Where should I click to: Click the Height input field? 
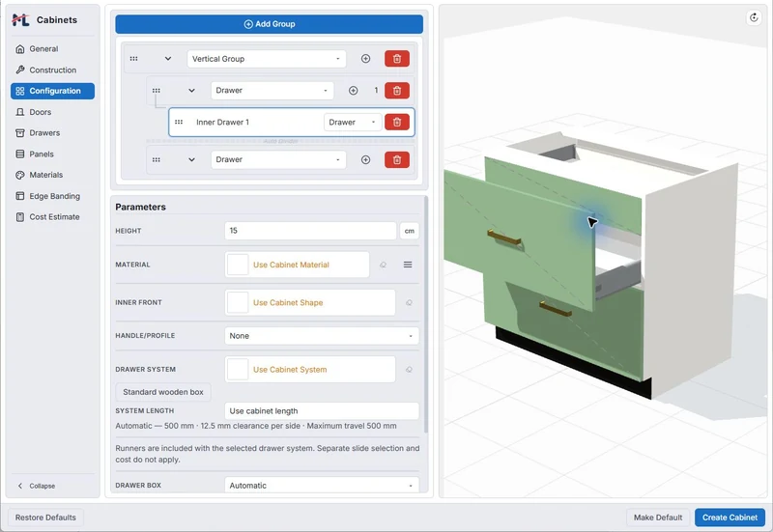click(310, 231)
